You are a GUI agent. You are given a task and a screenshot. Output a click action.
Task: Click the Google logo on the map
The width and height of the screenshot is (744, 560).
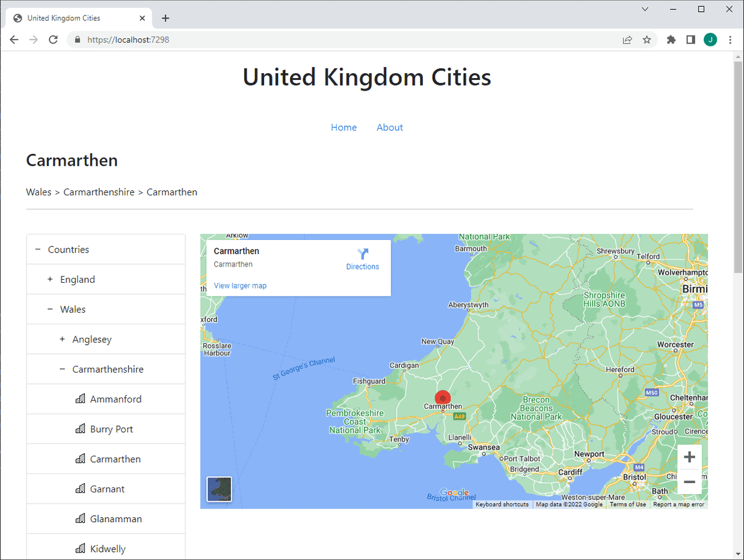tap(454, 493)
